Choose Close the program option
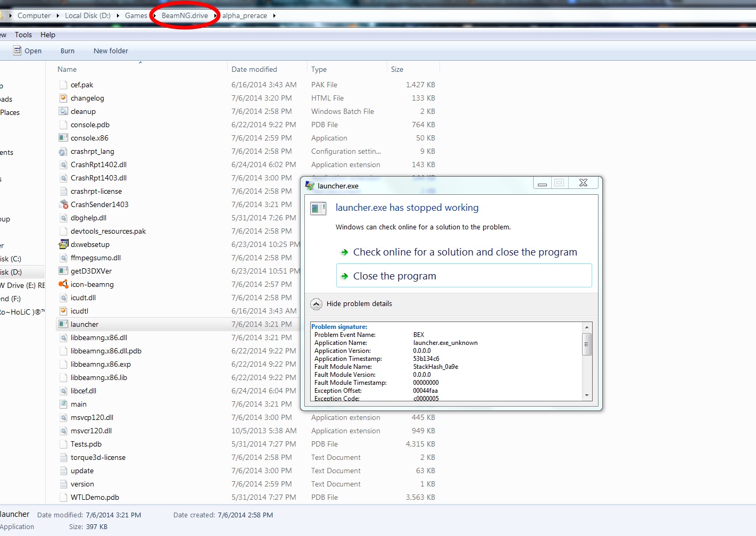This screenshot has height=536, width=756. (464, 276)
